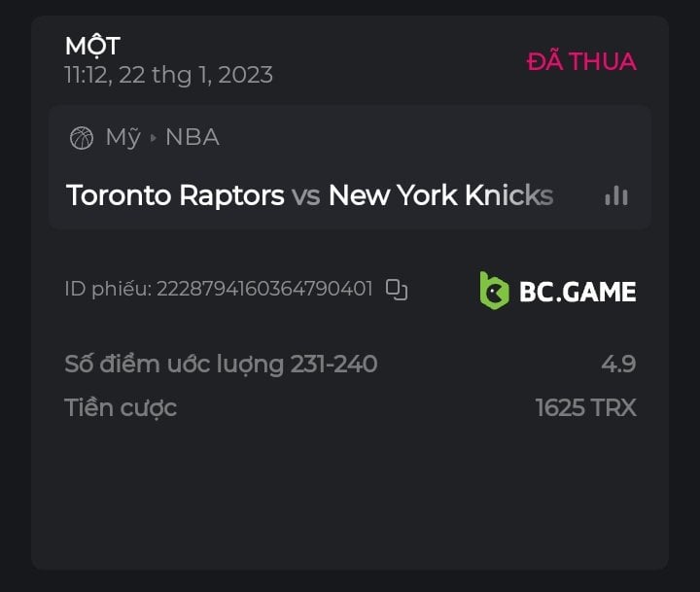The image size is (700, 592).
Task: Click the ĐÃ THUA status label
Action: click(581, 61)
